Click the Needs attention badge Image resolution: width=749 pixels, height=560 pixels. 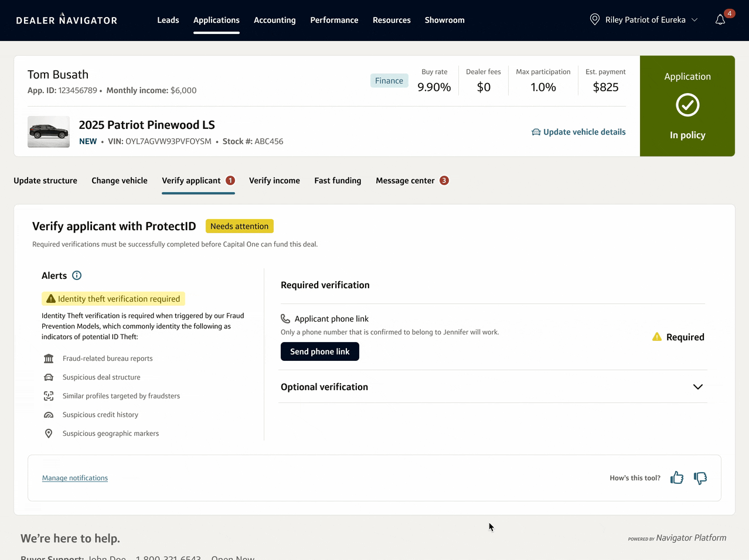pos(239,226)
